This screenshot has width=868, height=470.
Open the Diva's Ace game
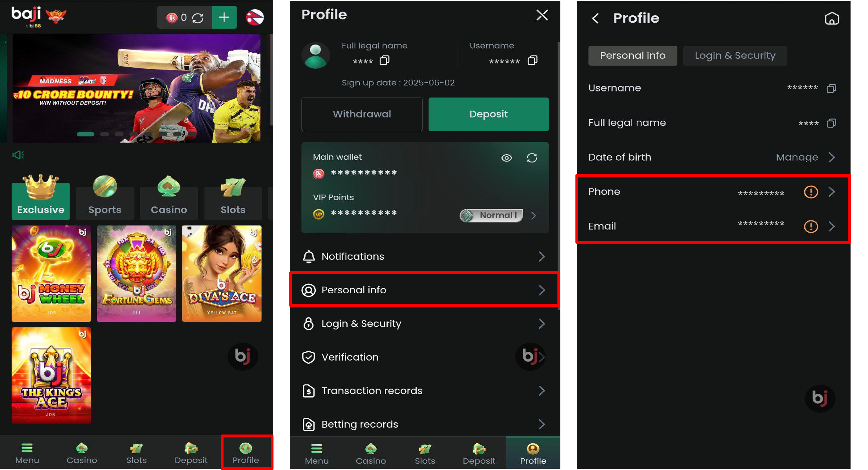(x=222, y=273)
